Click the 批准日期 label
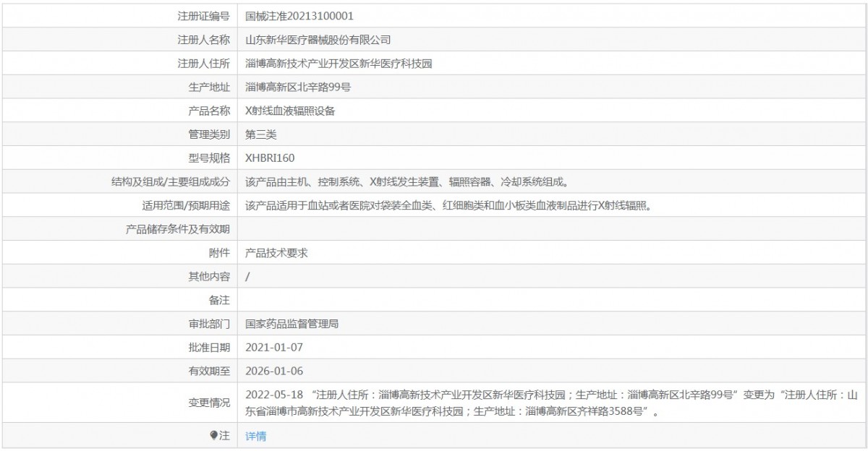Viewport: 868px width, 451px height. [x=209, y=347]
